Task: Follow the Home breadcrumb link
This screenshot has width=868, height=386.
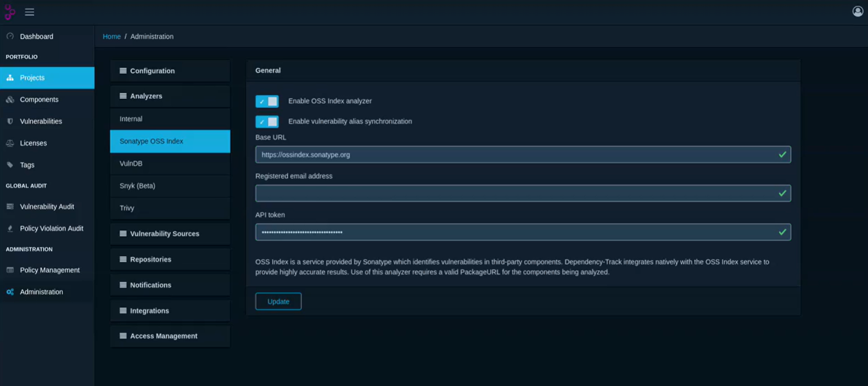Action: pos(112,36)
